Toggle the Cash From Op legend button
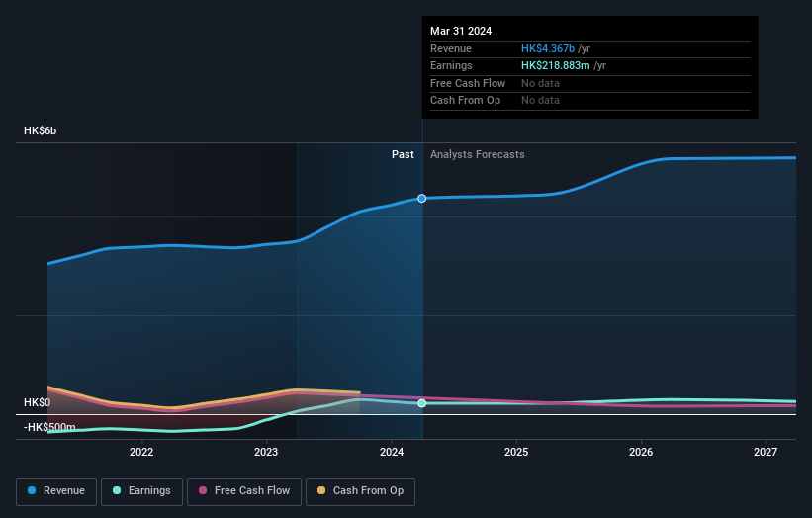Viewport: 812px width, 518px height. (x=360, y=491)
